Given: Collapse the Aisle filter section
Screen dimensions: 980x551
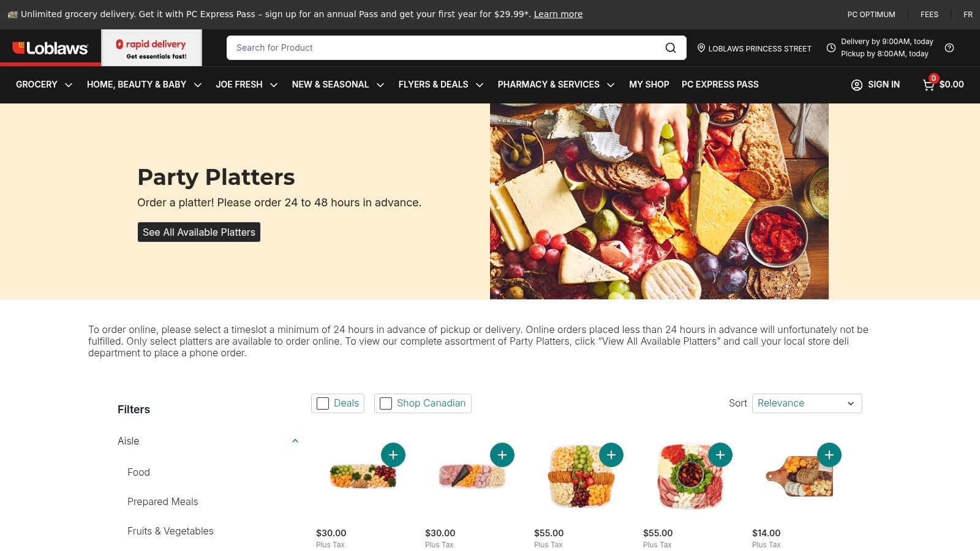Looking at the screenshot, I should coord(295,441).
